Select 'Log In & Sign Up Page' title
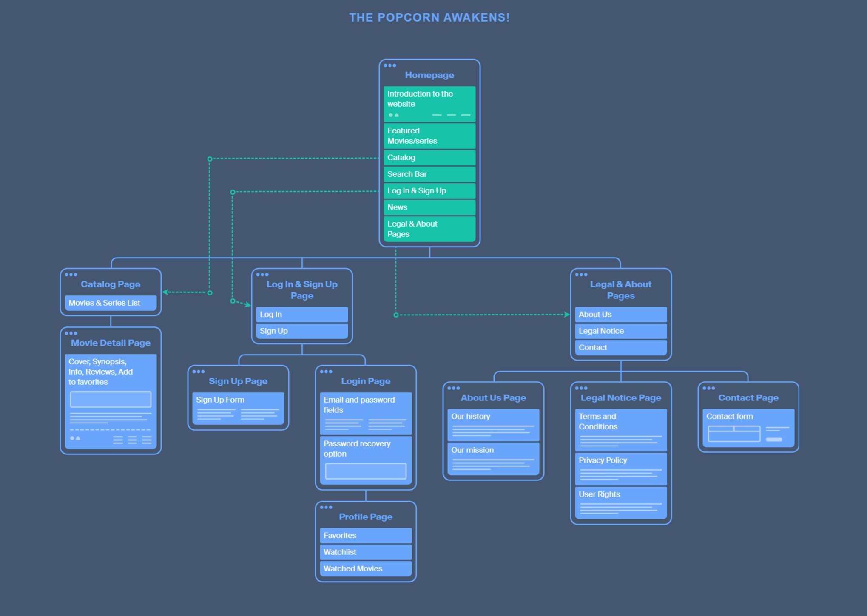Viewport: 867px width, 616px height. tap(302, 290)
